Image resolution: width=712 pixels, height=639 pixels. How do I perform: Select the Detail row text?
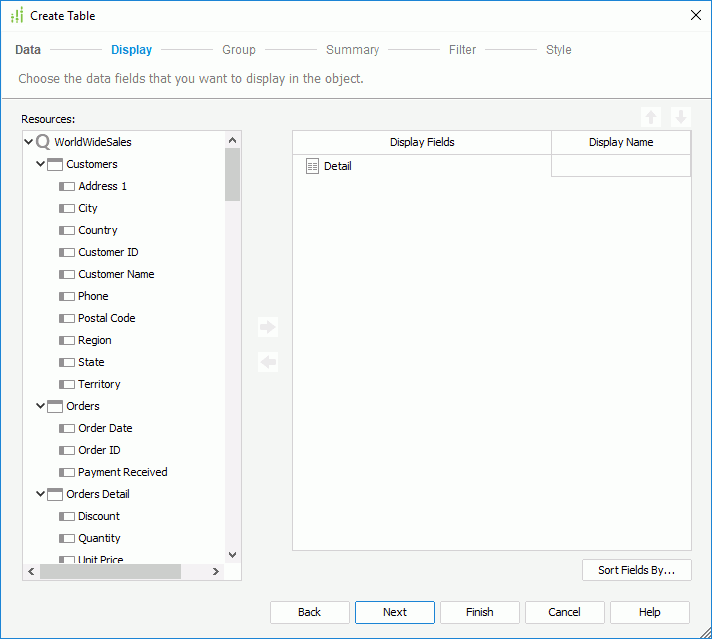[x=337, y=166]
